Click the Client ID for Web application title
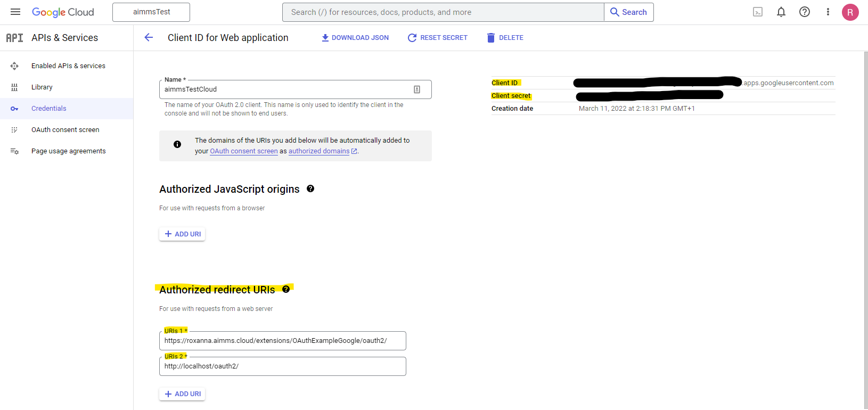Screen dimensions: 868x410 pos(228,38)
